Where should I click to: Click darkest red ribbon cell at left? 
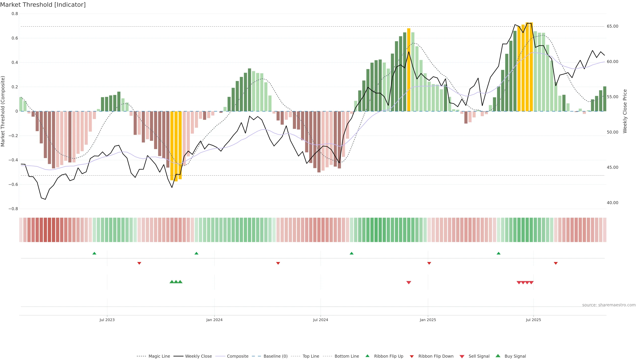click(49, 230)
